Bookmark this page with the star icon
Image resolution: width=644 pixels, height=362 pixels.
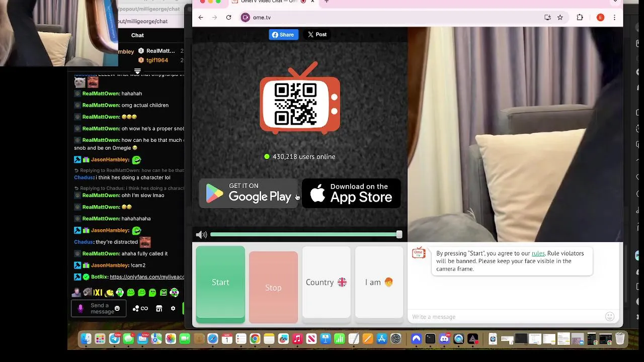click(560, 18)
